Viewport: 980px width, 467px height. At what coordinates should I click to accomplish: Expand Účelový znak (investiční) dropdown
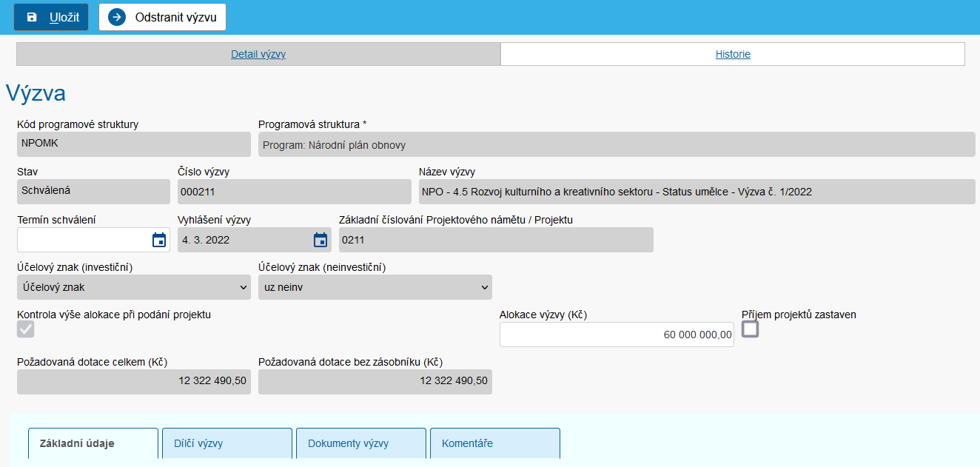pos(133,287)
